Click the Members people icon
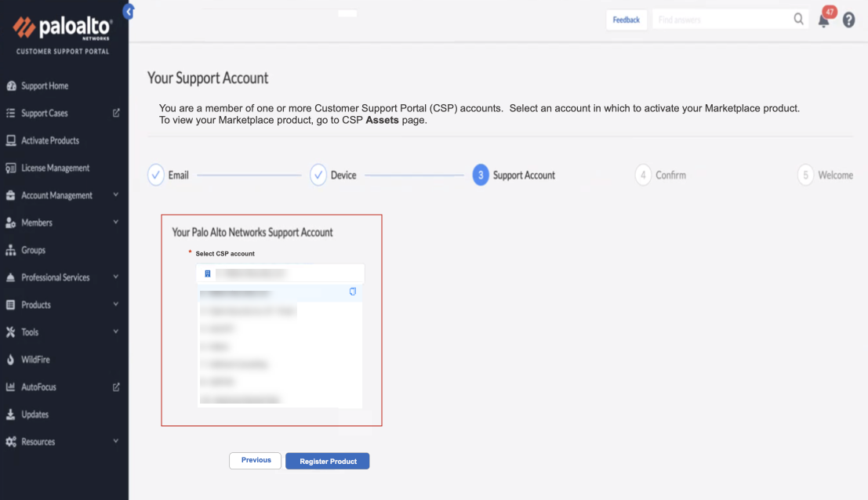This screenshot has width=868, height=500. click(10, 223)
